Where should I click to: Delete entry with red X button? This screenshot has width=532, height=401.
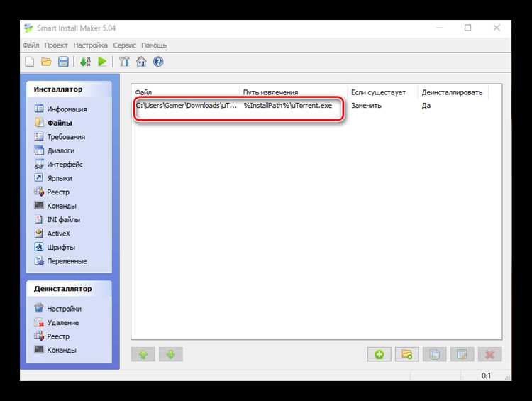coord(489,354)
